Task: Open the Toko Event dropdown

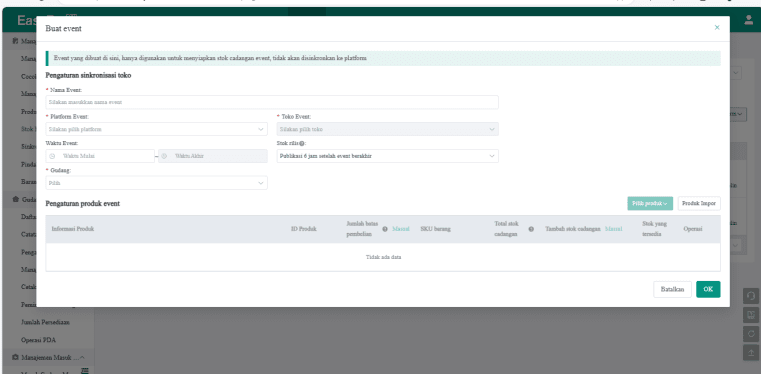Action: (388, 129)
